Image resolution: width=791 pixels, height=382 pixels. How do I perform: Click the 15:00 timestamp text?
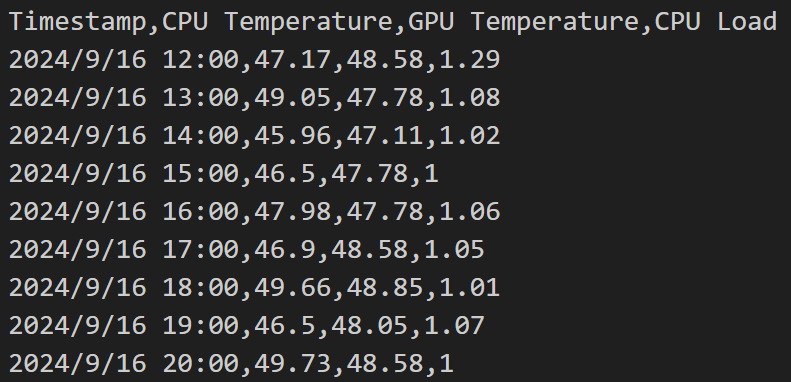click(201, 174)
